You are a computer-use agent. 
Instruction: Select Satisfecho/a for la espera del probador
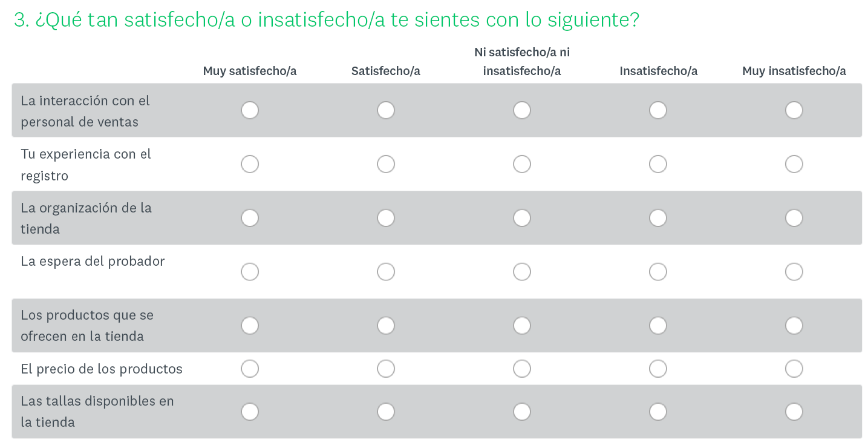(x=386, y=271)
